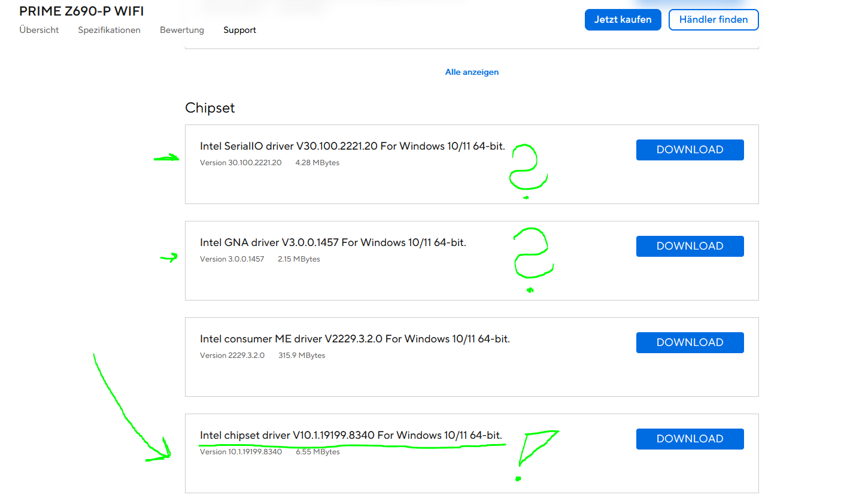Open the Spezifikationen tab

tap(109, 30)
